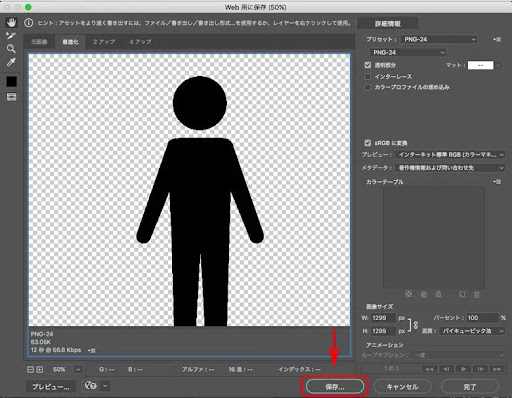512x398 pixels.
Task: Switch to the 最適化 tab
Action: [70, 42]
